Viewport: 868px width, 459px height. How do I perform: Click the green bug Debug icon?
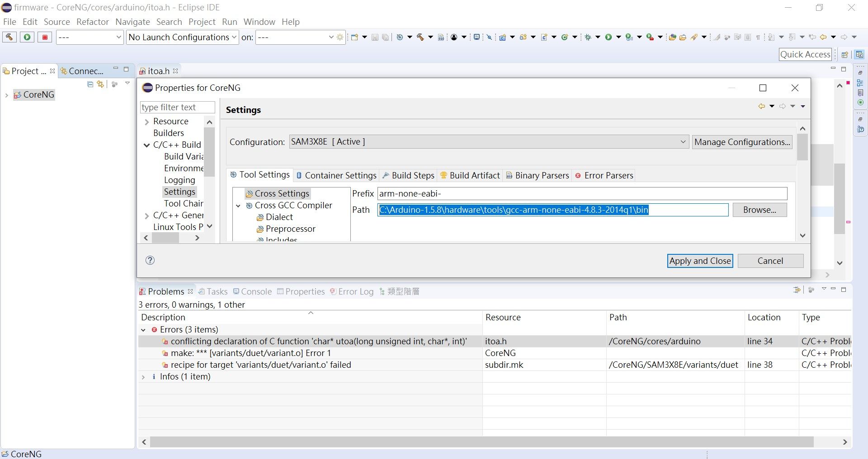click(x=588, y=37)
